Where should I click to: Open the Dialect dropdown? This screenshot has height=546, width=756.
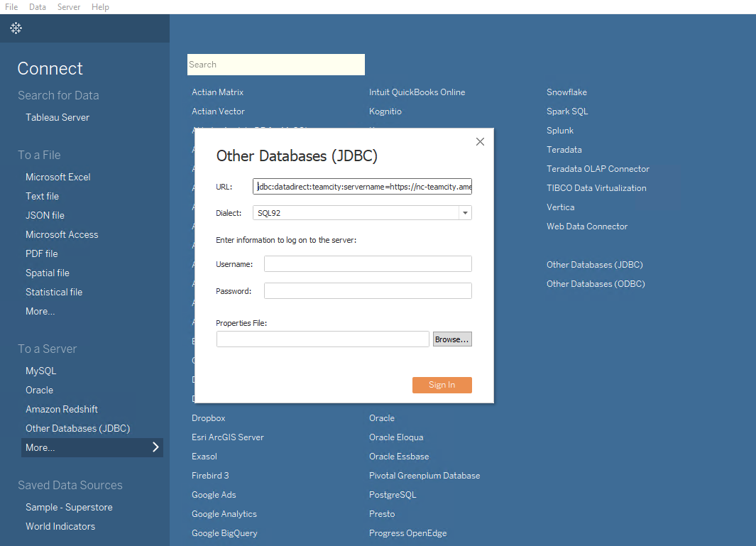(464, 213)
